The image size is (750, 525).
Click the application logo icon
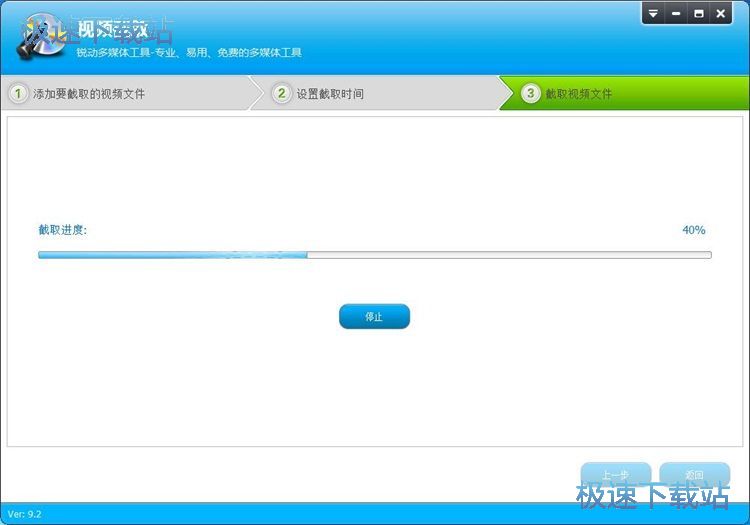(x=41, y=37)
